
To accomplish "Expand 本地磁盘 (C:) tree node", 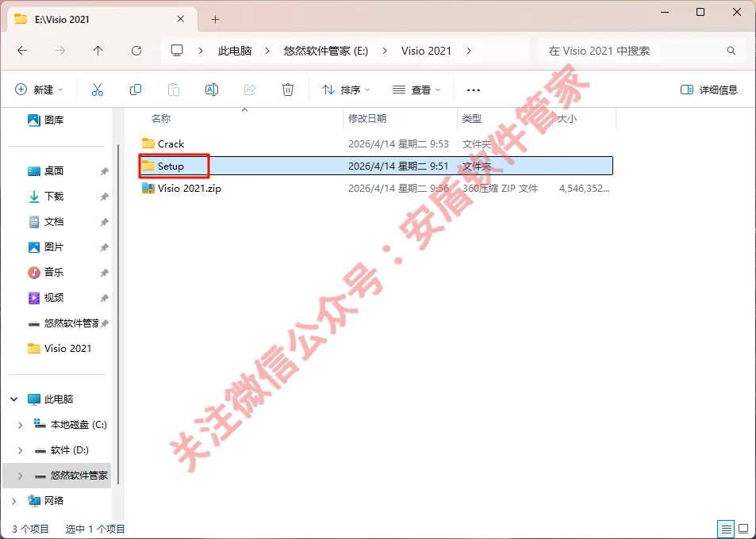I will tap(20, 425).
